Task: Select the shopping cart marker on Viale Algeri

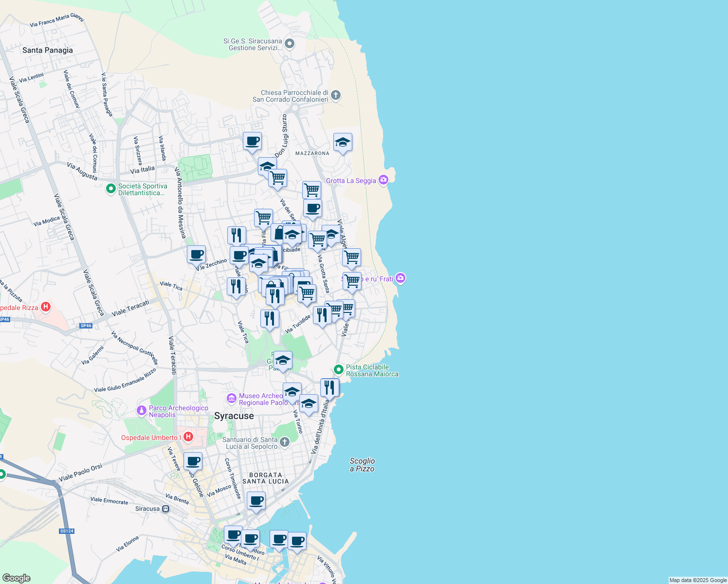Action: click(351, 258)
